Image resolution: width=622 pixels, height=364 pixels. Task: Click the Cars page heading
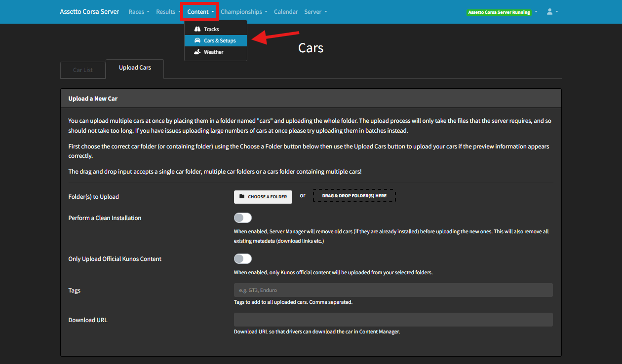point(311,48)
